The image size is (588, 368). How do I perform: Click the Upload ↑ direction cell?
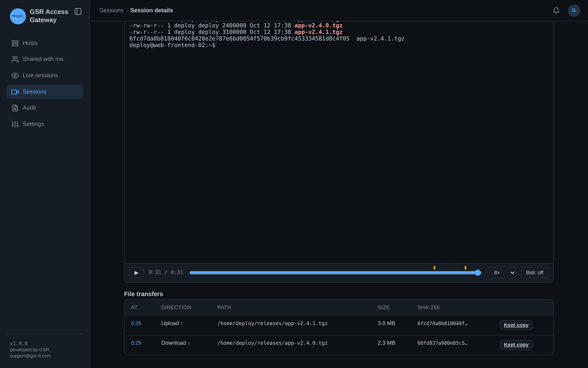172,323
